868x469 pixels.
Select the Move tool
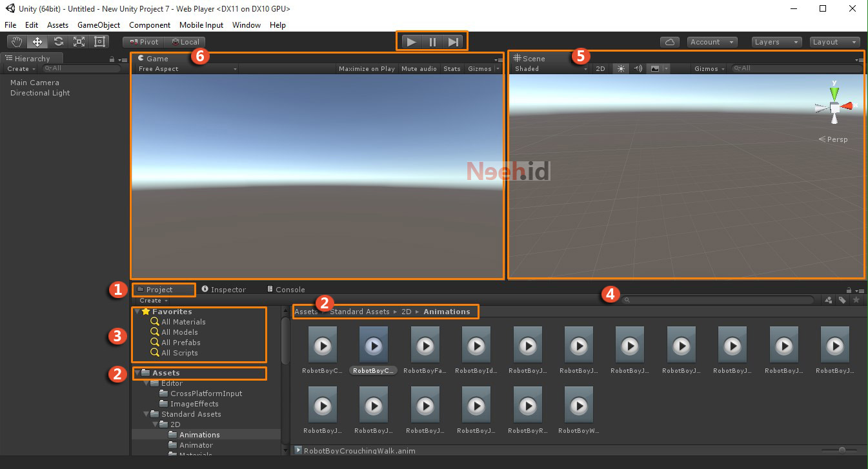(x=37, y=41)
